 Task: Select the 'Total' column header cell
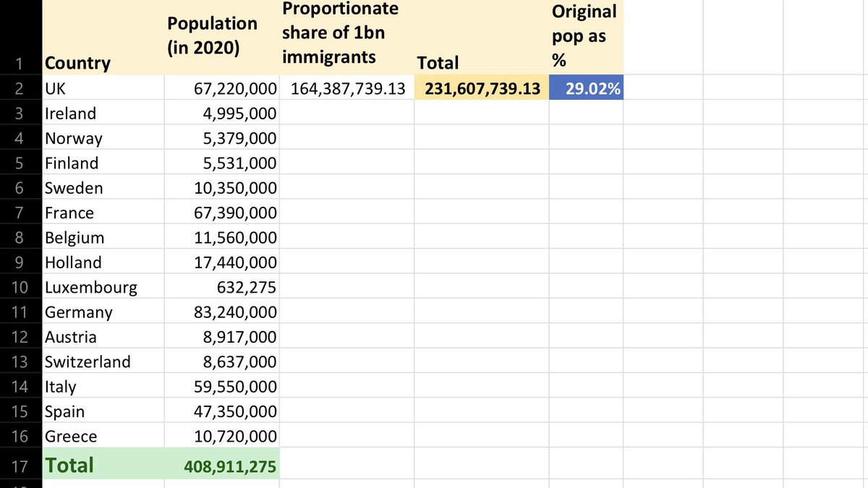coord(482,37)
